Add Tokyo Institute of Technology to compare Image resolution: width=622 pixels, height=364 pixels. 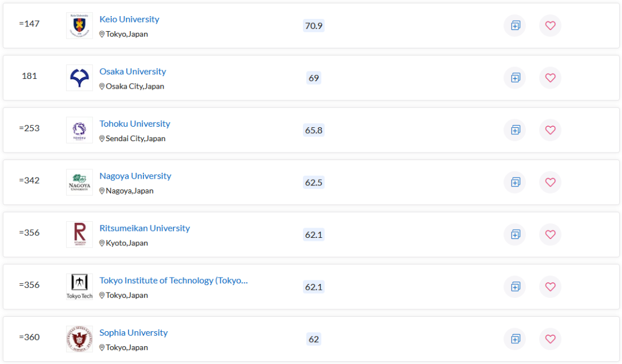pyautogui.click(x=515, y=287)
